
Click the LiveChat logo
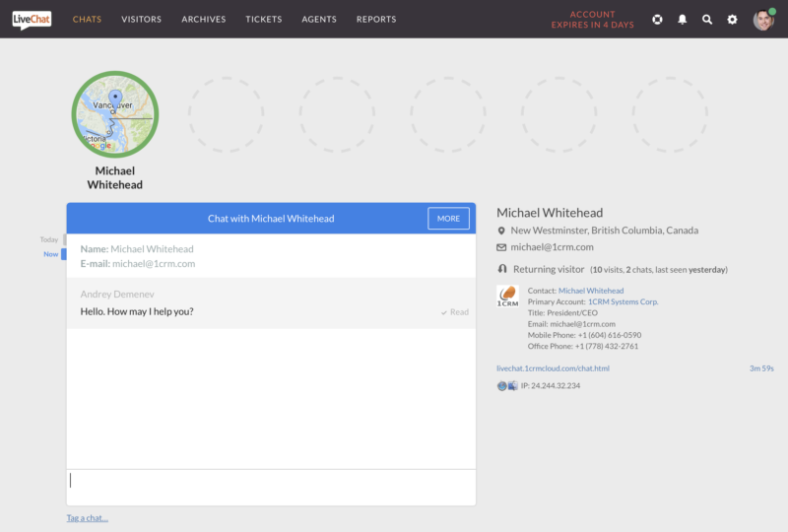[x=32, y=19]
